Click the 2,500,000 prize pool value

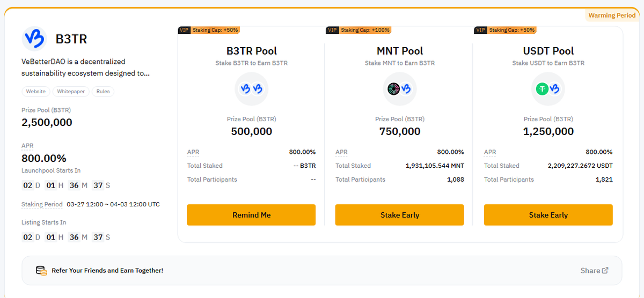pyautogui.click(x=47, y=122)
